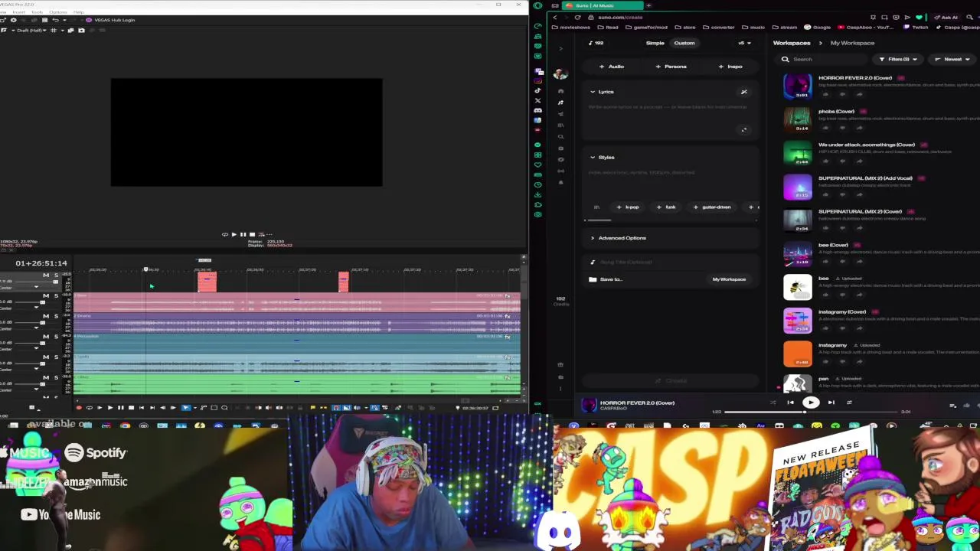This screenshot has height=551, width=980.
Task: Open the v5 model version dropdown
Action: pyautogui.click(x=744, y=43)
